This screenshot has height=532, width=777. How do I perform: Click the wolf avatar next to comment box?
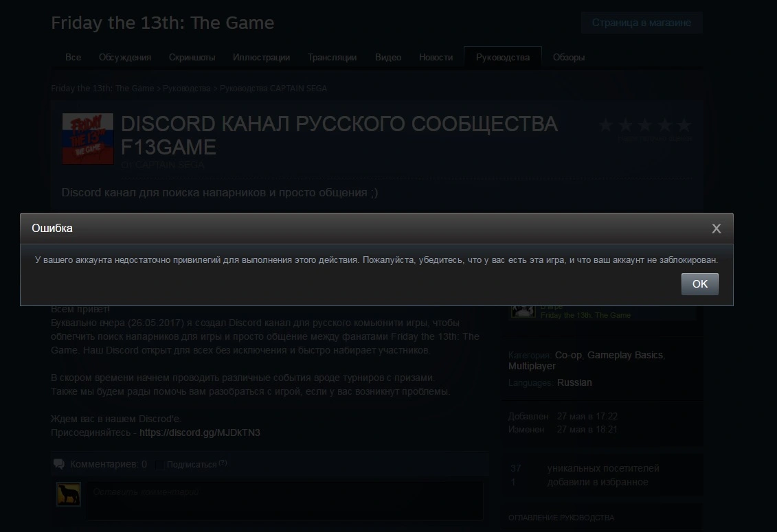(x=69, y=494)
